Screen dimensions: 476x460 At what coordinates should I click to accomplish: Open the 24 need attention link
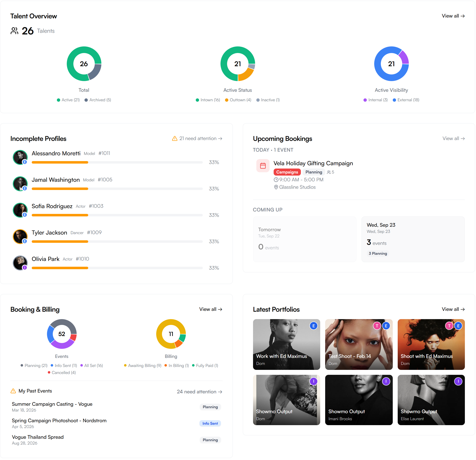coord(199,392)
